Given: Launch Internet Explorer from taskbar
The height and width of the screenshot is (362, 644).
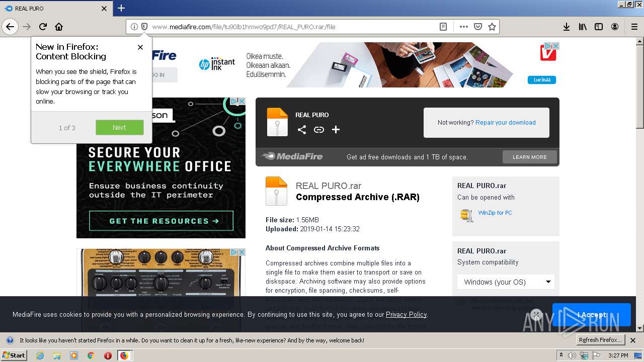Looking at the screenshot, I should (40, 355).
